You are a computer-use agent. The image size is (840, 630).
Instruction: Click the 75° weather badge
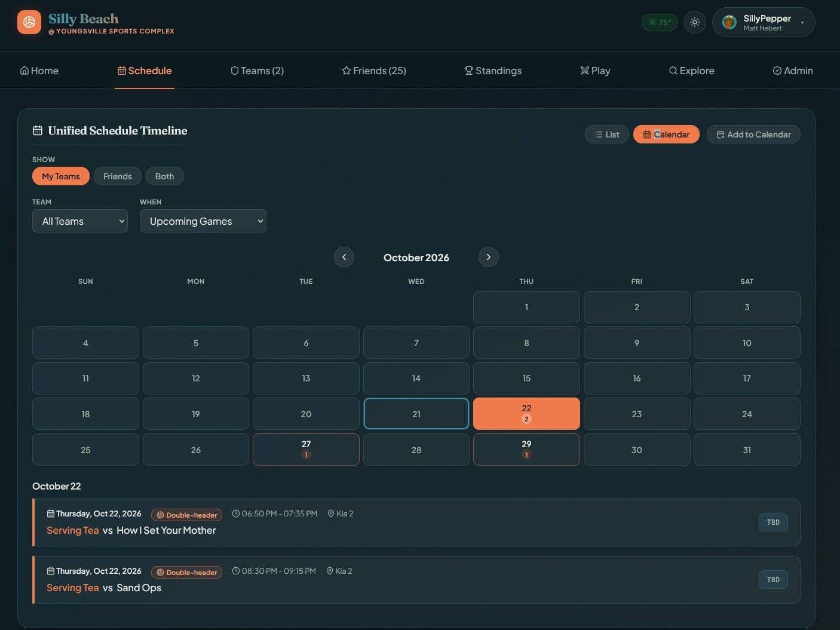pyautogui.click(x=659, y=22)
